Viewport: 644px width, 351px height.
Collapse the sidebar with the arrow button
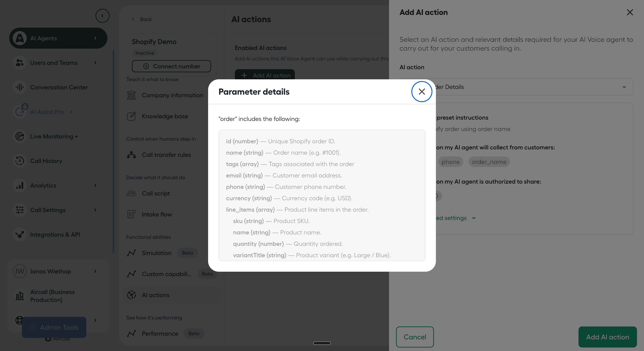[102, 16]
